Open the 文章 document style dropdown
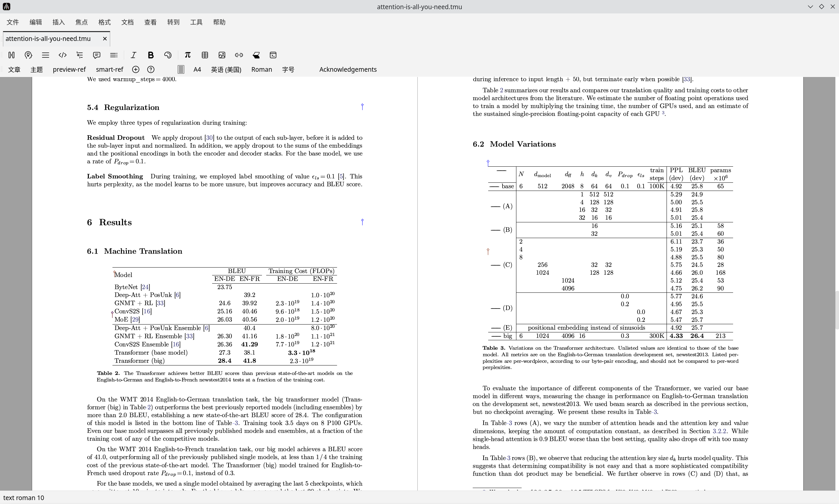The width and height of the screenshot is (839, 504). pos(14,70)
